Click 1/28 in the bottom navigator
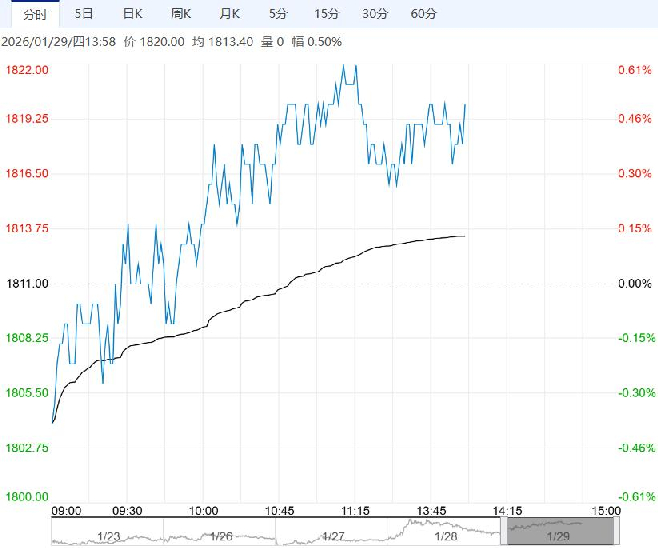 446,535
